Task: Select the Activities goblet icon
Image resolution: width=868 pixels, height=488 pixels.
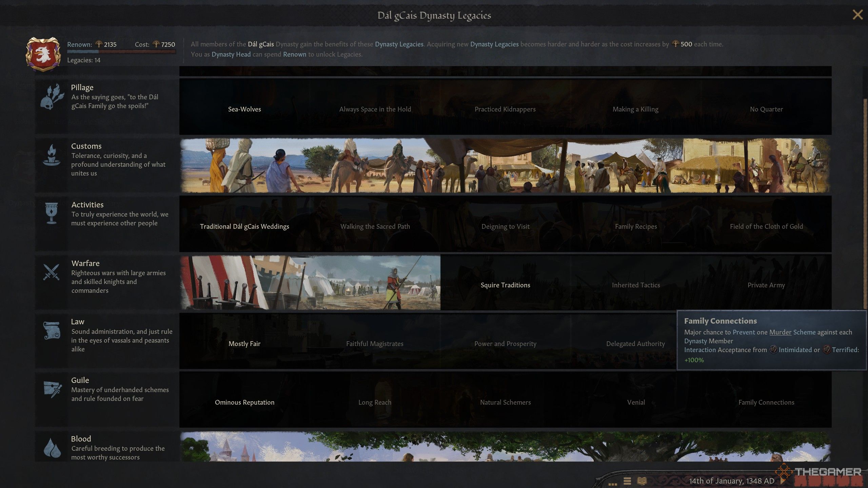Action: point(52,213)
